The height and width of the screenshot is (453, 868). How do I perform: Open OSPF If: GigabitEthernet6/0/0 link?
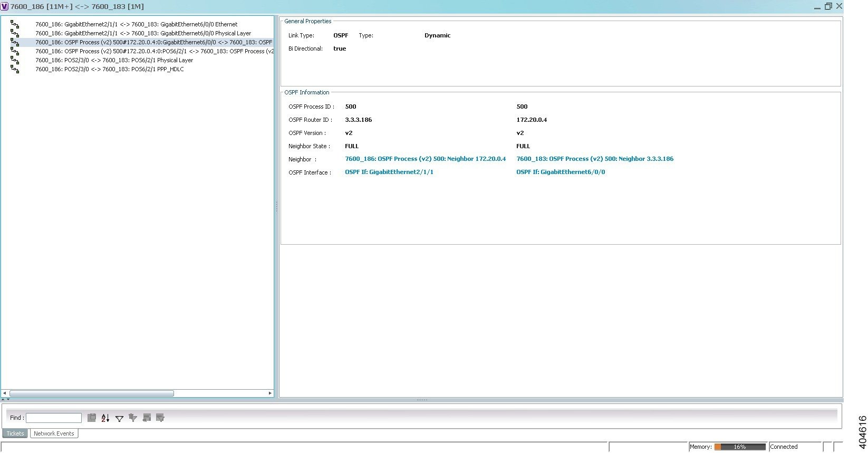pyautogui.click(x=561, y=172)
